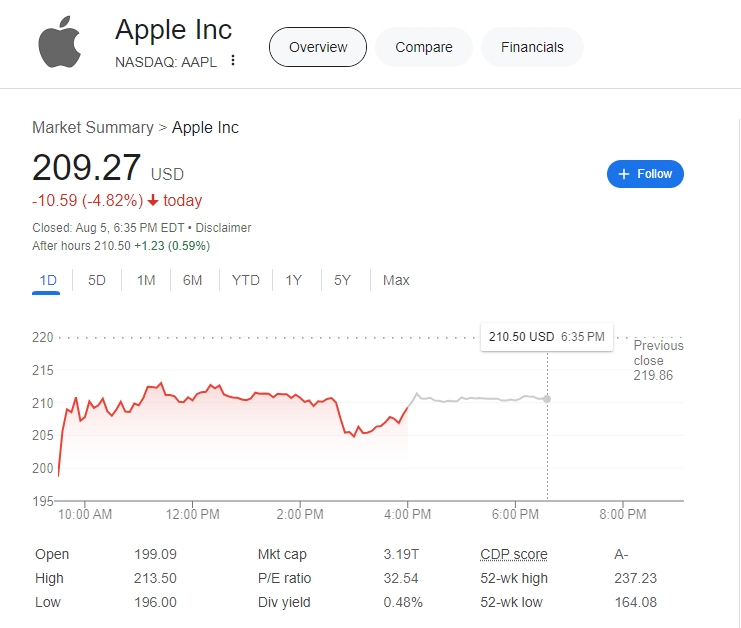Click the CDP score label
This screenshot has width=741, height=628.
[x=514, y=554]
